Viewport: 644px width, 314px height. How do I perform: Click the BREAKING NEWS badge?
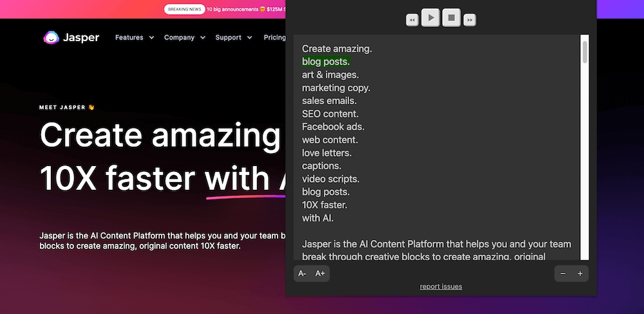(x=184, y=9)
